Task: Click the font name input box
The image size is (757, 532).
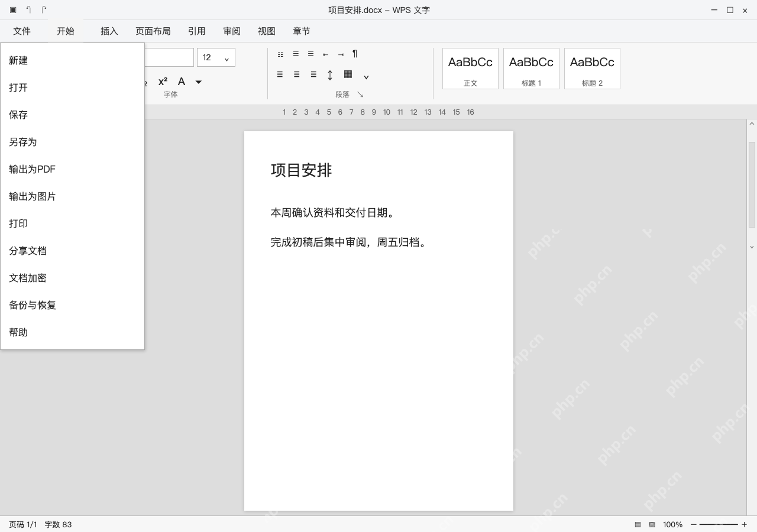Action: pyautogui.click(x=169, y=57)
